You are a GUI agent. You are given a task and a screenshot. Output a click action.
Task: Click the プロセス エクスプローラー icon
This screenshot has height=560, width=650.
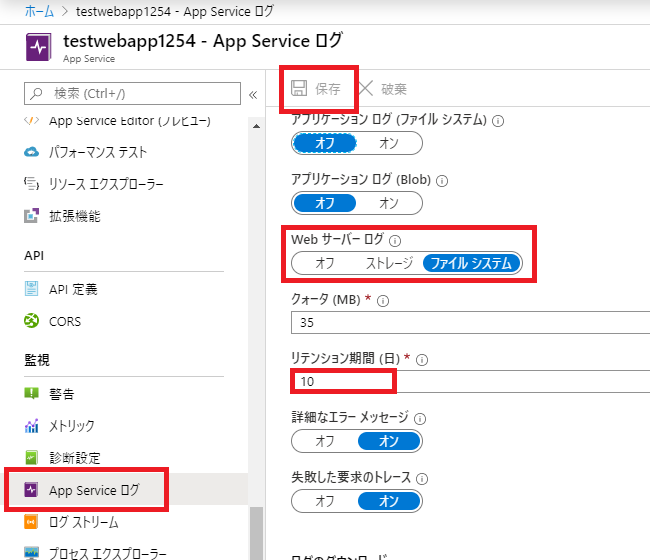32,553
